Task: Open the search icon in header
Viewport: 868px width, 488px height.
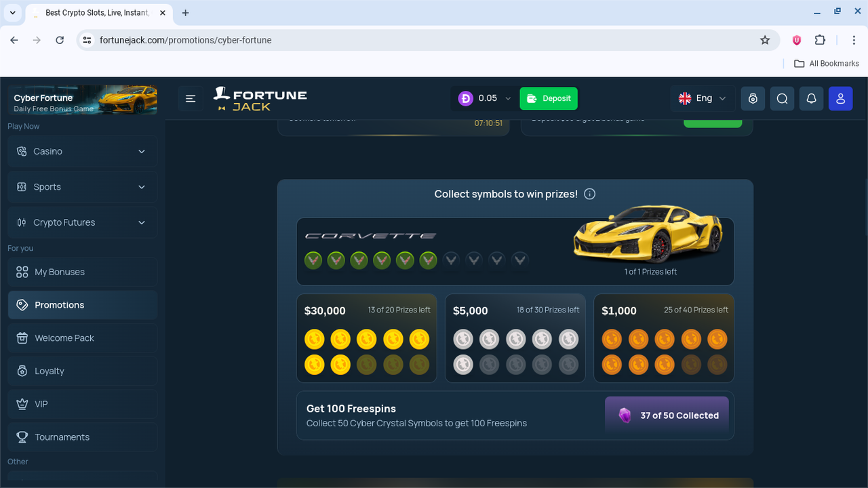Action: [782, 98]
